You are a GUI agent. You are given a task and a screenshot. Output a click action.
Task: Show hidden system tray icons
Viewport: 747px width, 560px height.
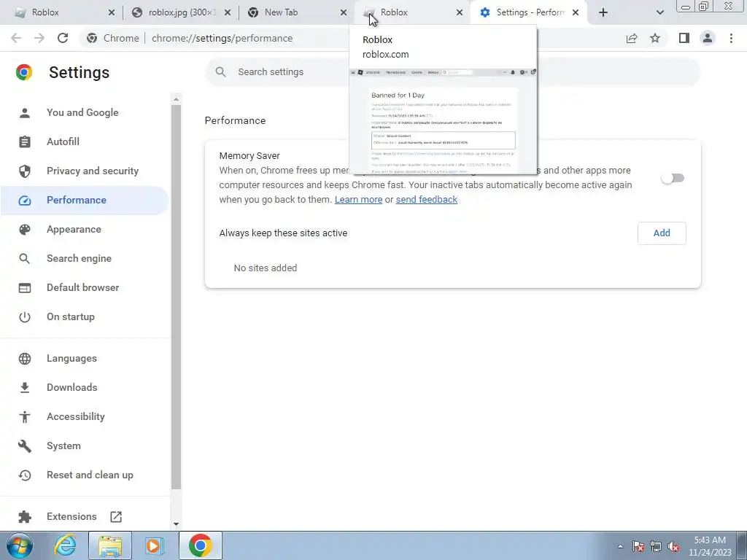pyautogui.click(x=620, y=546)
